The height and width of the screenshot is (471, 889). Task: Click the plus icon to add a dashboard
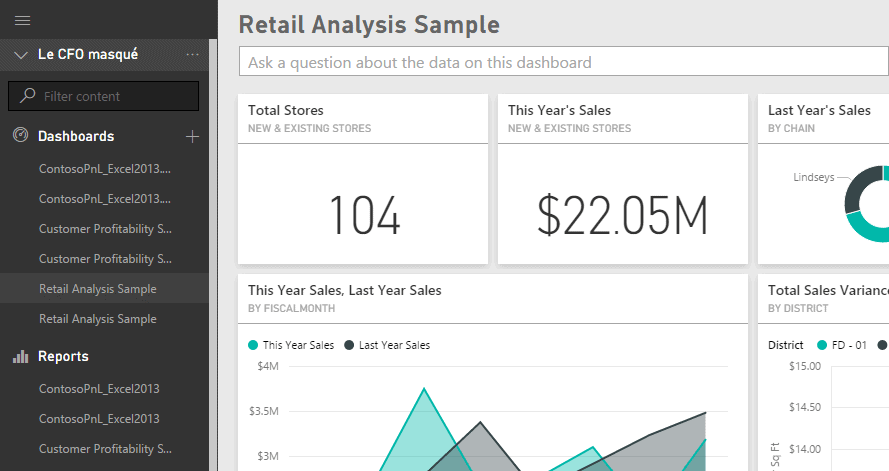click(x=192, y=136)
